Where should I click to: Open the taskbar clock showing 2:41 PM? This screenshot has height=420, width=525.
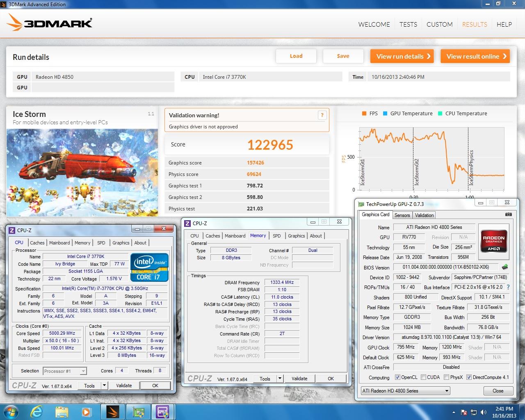point(504,412)
